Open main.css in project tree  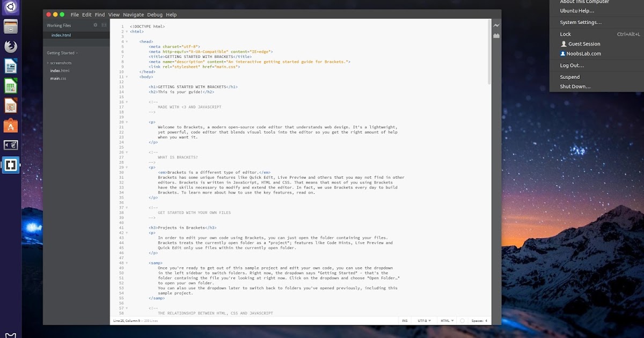click(58, 78)
